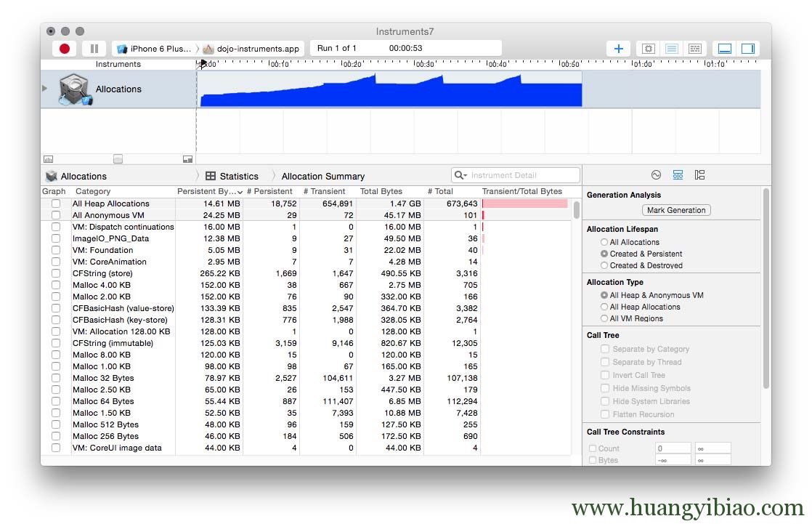Sort by Persistent Bytes column header
This screenshot has width=812, height=524.
[x=209, y=191]
